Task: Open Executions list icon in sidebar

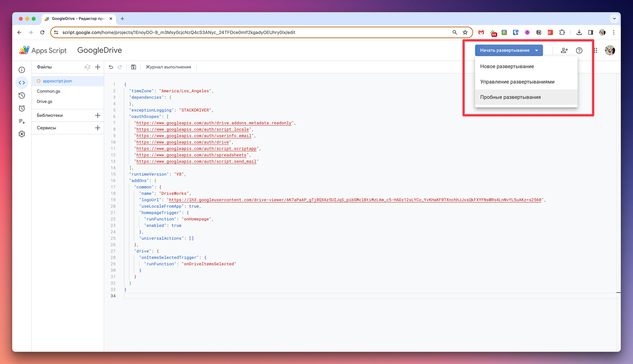Action: [22, 121]
